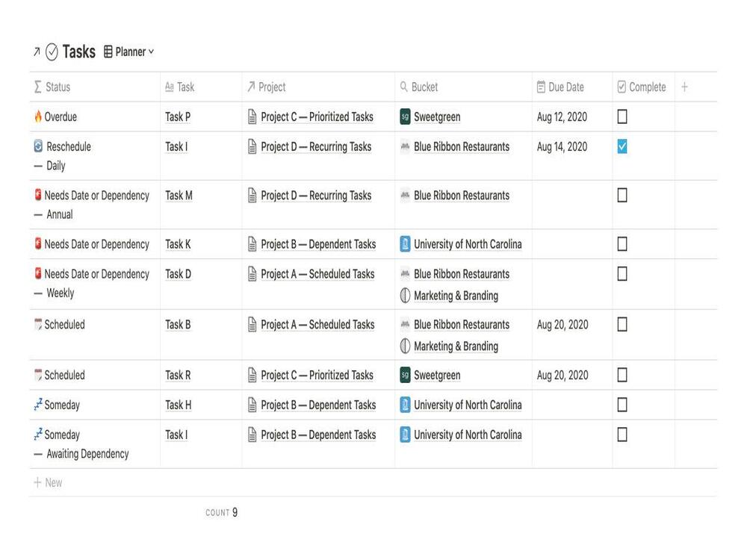The height and width of the screenshot is (560, 747).
Task: Click the page icon of Project C in Task R row
Action: click(252, 376)
